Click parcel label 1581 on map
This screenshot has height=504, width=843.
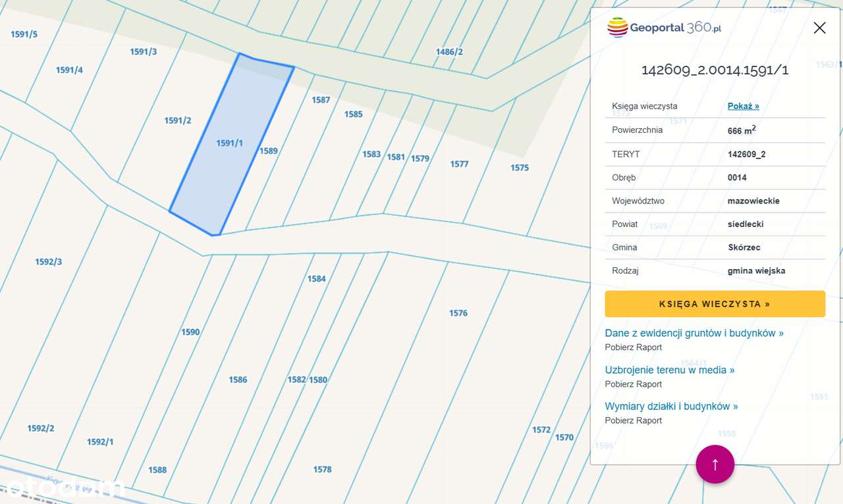click(x=396, y=157)
